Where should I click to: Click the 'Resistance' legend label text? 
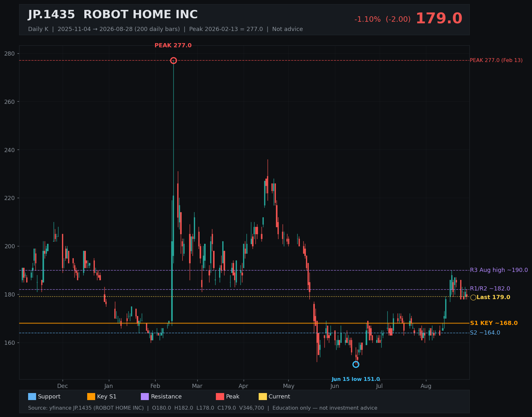coord(166,397)
